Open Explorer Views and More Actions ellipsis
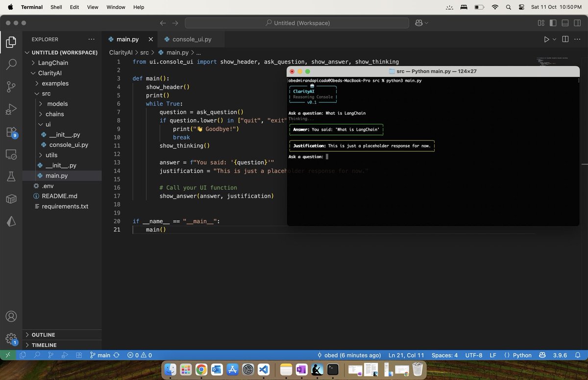The height and width of the screenshot is (380, 588). click(91, 39)
